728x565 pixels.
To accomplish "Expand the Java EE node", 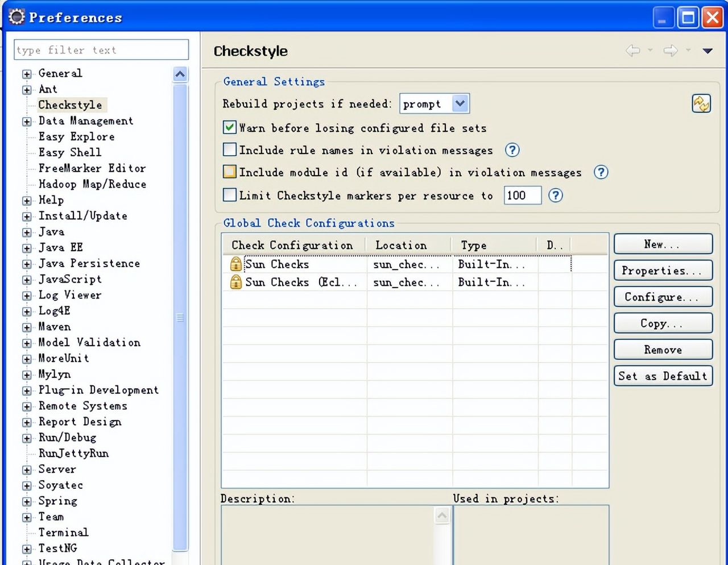I will coord(27,248).
